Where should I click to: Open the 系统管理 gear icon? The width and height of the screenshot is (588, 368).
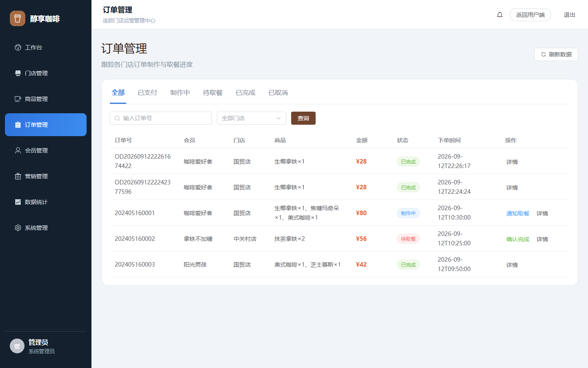pyautogui.click(x=18, y=228)
